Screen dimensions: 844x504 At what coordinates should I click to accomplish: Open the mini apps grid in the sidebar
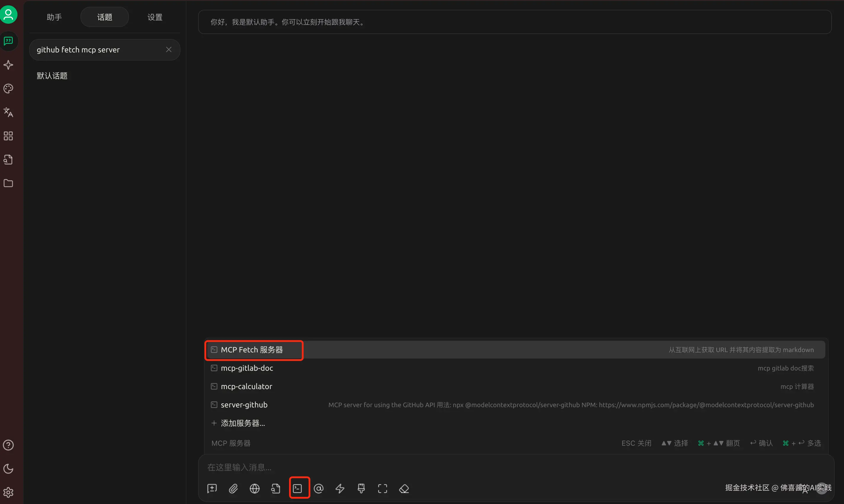click(x=8, y=136)
